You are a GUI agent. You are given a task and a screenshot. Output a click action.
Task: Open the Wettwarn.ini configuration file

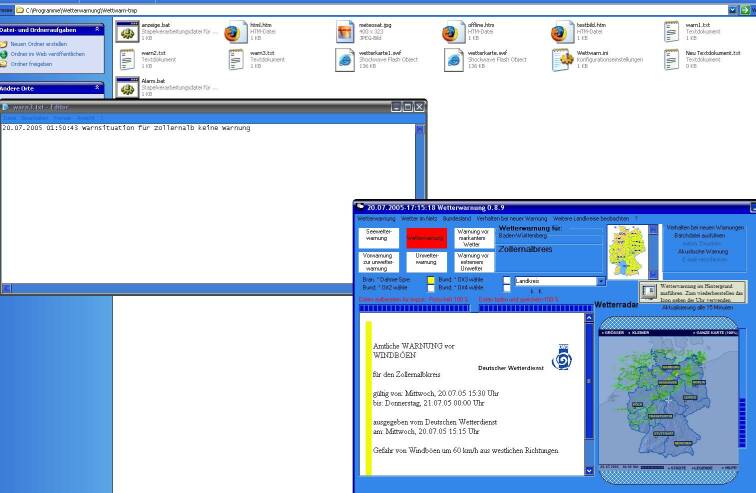click(x=562, y=59)
